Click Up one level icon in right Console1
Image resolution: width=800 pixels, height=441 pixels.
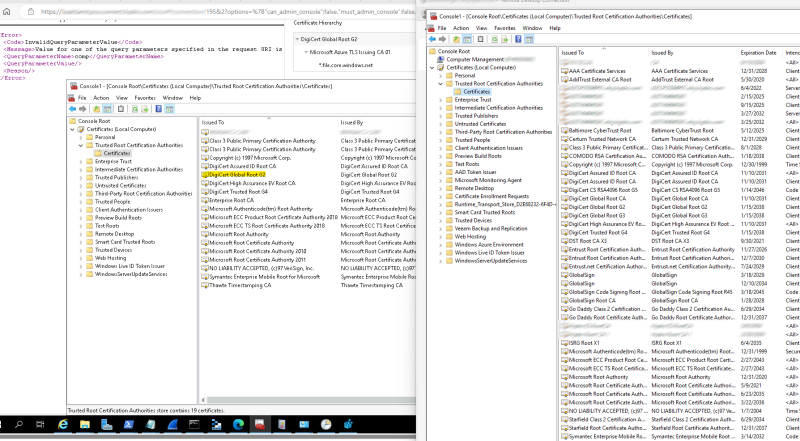pyautogui.click(x=456, y=39)
